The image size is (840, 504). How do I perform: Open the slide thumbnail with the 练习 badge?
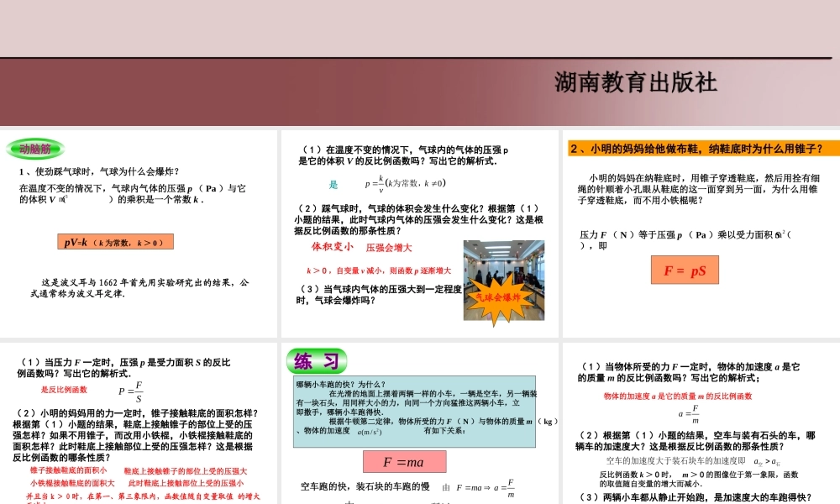[x=419, y=423]
